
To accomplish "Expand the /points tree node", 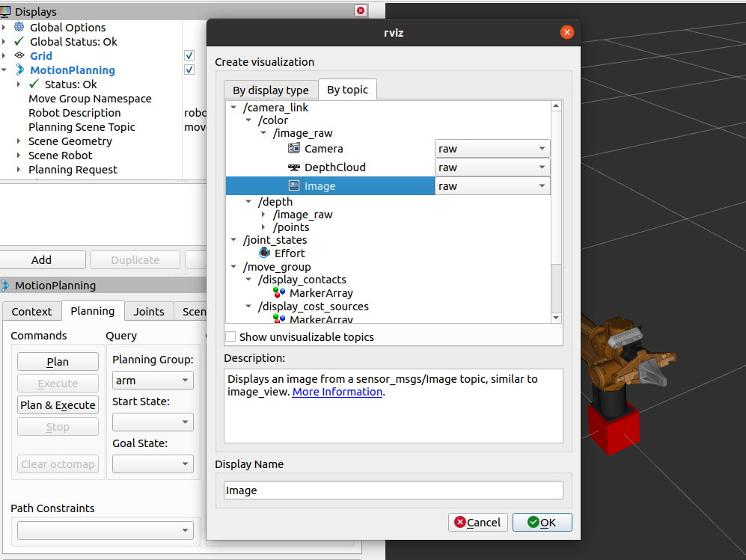I will click(x=263, y=227).
